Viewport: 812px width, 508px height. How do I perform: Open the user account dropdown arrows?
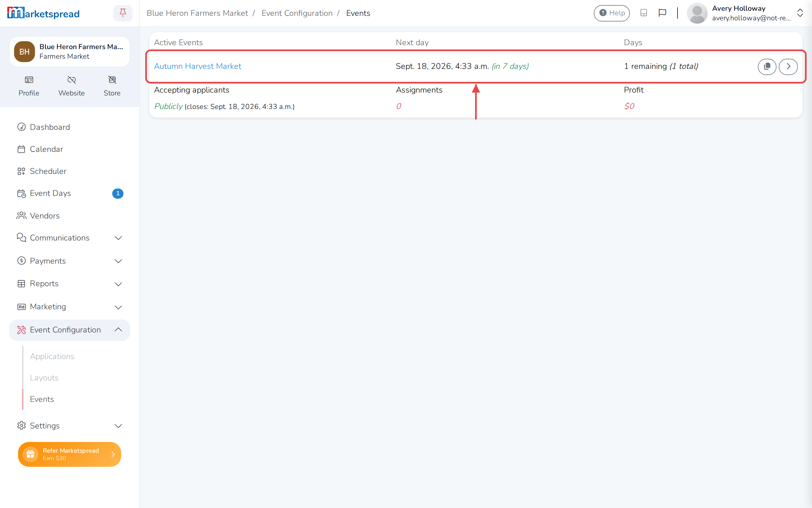[x=800, y=13]
